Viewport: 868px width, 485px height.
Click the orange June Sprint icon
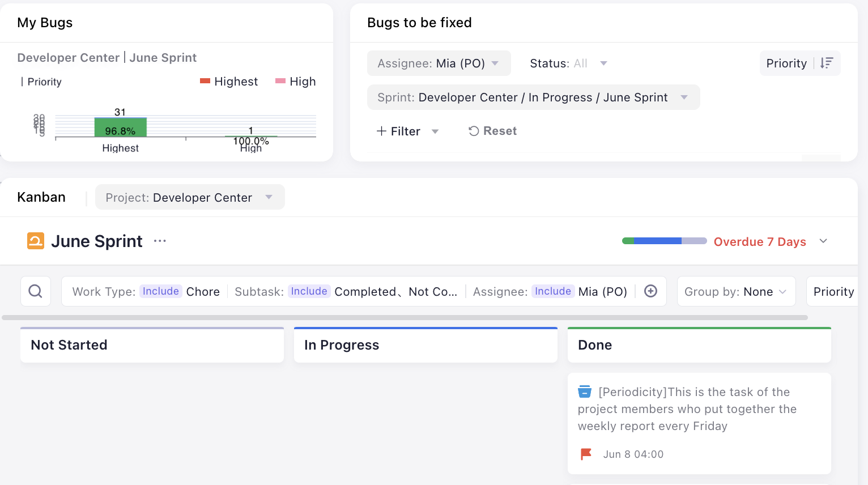36,241
